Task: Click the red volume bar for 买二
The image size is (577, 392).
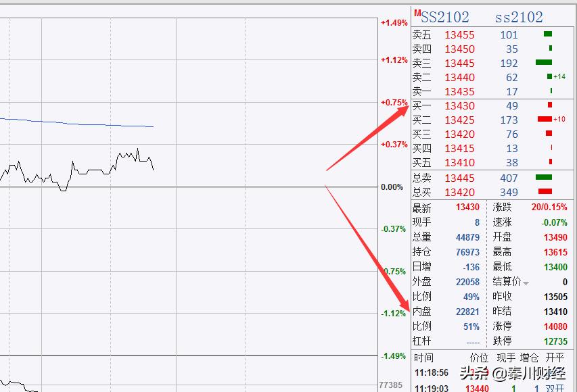Action: pos(545,119)
